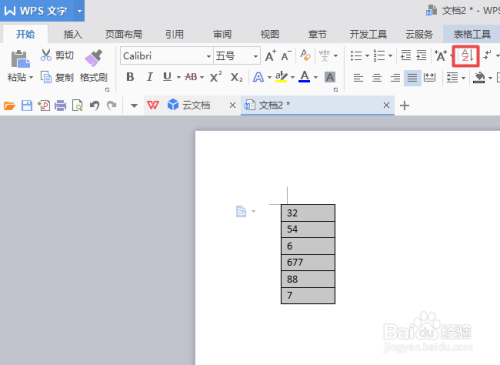
Task: Open the 表格工具 (Table Tools) tab
Action: 472,34
